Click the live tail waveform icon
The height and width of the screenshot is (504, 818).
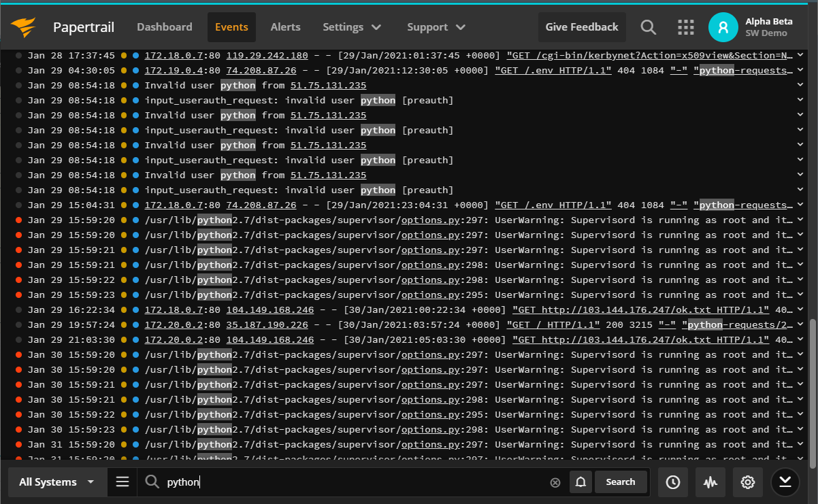710,482
